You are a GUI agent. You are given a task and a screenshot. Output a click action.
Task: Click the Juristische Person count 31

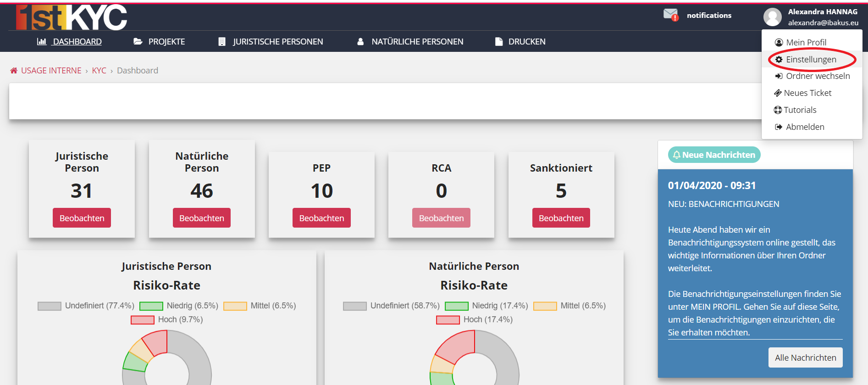82,190
